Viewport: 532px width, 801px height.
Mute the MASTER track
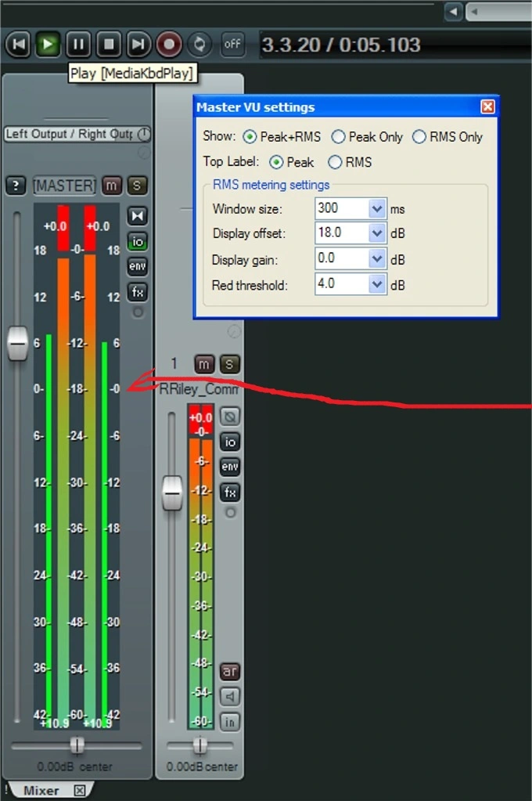tap(112, 186)
